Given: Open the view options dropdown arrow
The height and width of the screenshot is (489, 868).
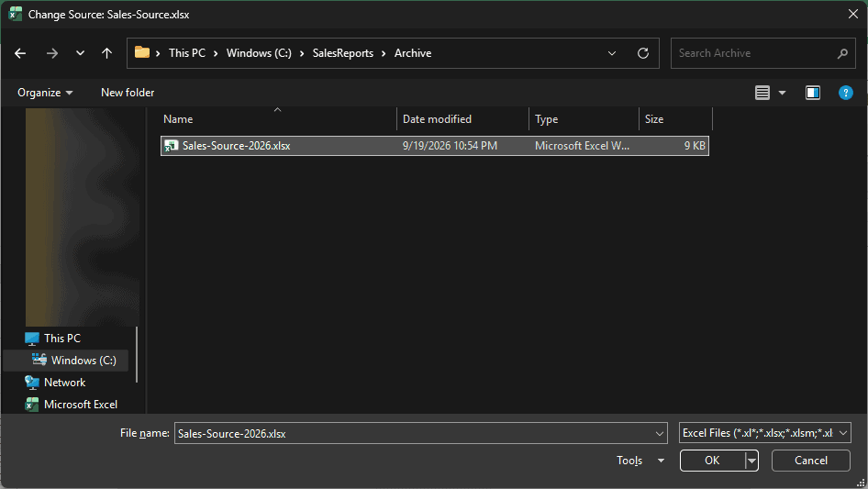Looking at the screenshot, I should click(782, 93).
